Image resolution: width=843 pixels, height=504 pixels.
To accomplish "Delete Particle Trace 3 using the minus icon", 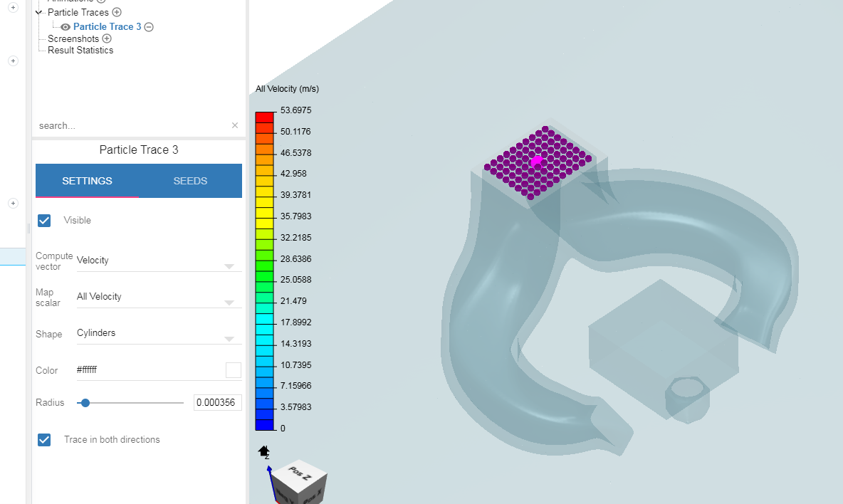I will pos(149,26).
